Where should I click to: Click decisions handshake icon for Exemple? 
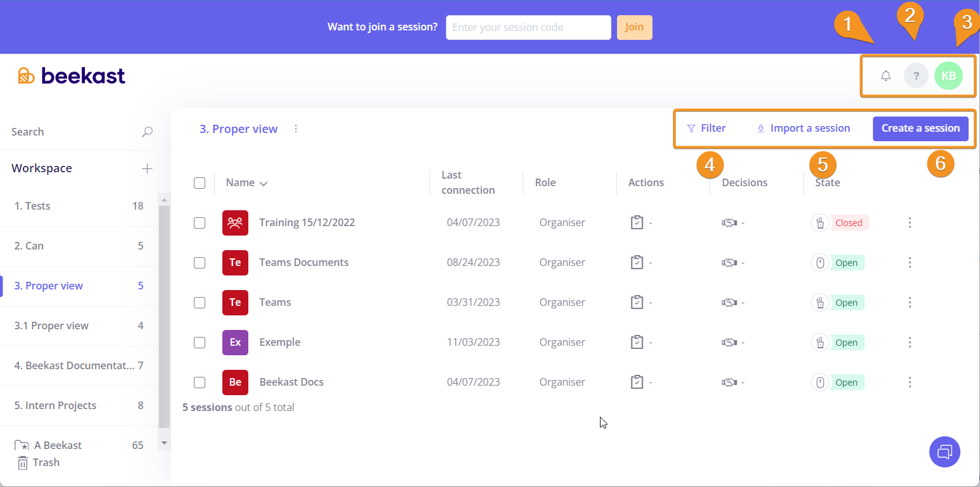click(x=729, y=343)
